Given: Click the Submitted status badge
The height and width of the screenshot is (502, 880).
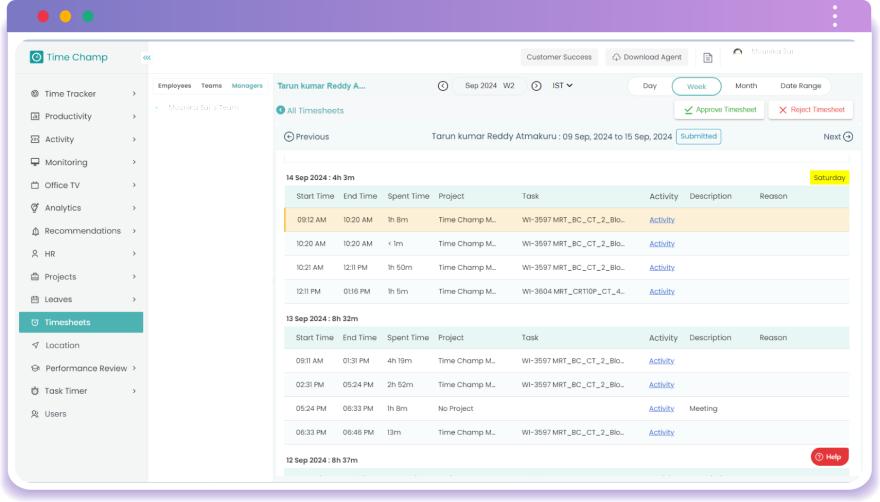Looking at the screenshot, I should coord(698,136).
